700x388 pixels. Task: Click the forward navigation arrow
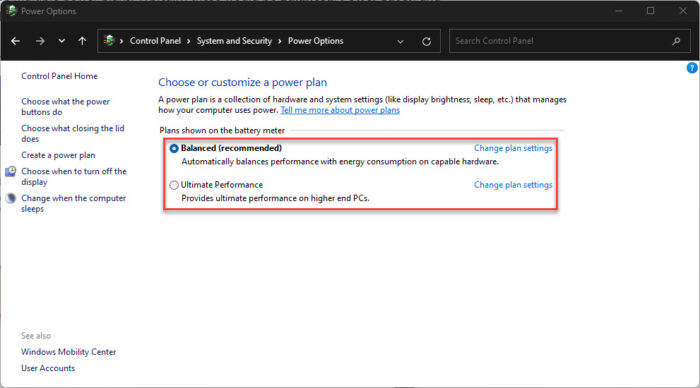[x=40, y=41]
